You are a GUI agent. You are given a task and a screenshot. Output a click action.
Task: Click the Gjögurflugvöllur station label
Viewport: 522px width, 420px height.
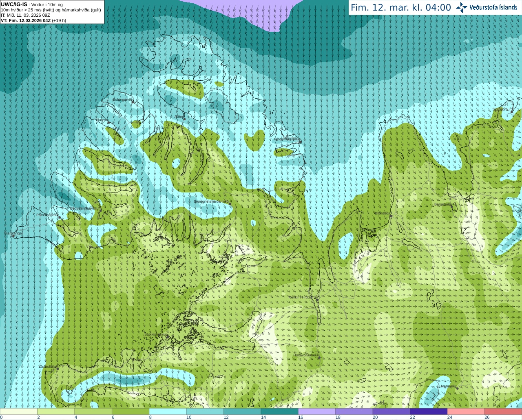pos(287,139)
